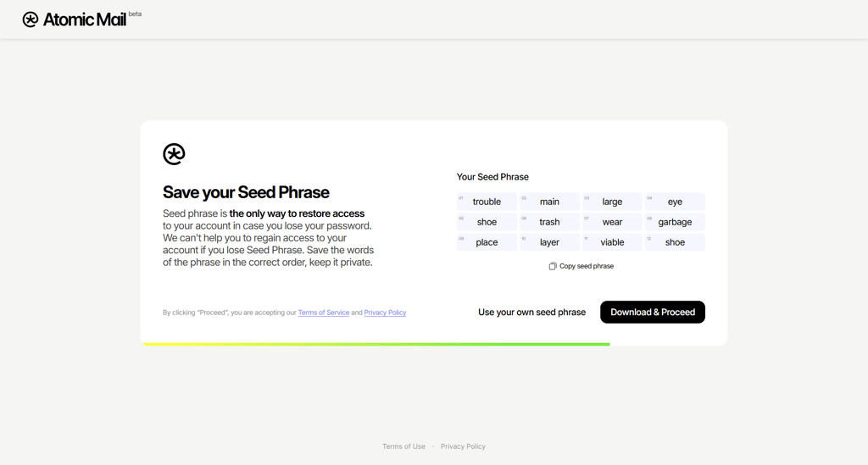The width and height of the screenshot is (868, 465).
Task: Select seed word 01 trouble
Action: click(x=487, y=202)
